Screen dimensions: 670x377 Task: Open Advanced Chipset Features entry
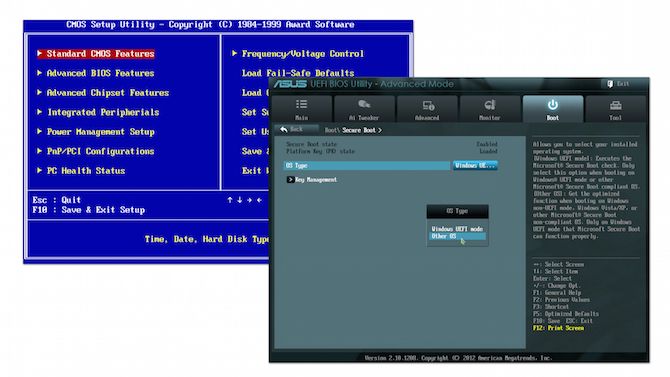click(x=108, y=93)
